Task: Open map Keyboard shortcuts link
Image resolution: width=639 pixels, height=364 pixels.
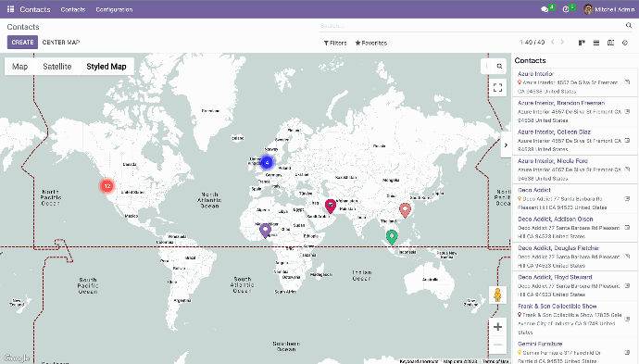Action: coord(419,361)
